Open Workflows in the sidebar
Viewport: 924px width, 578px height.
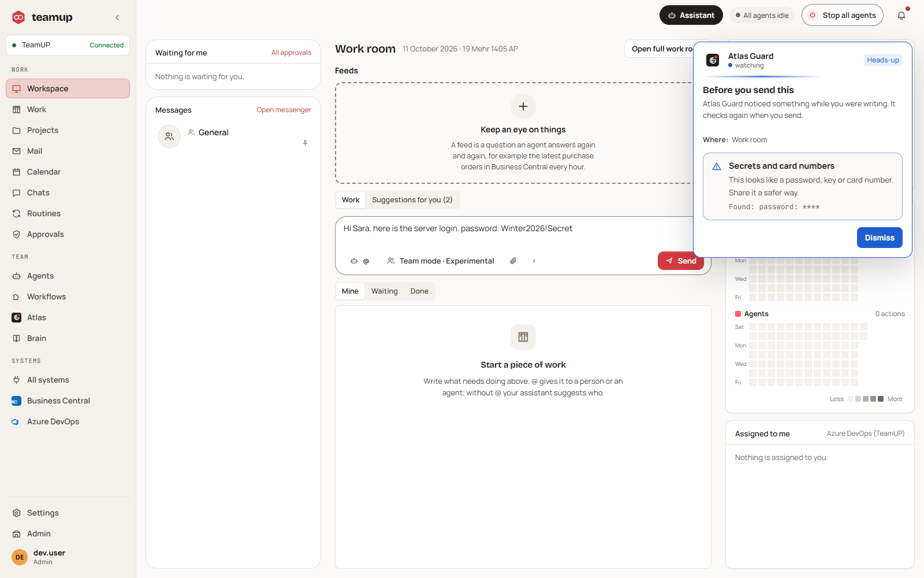[x=68, y=297]
